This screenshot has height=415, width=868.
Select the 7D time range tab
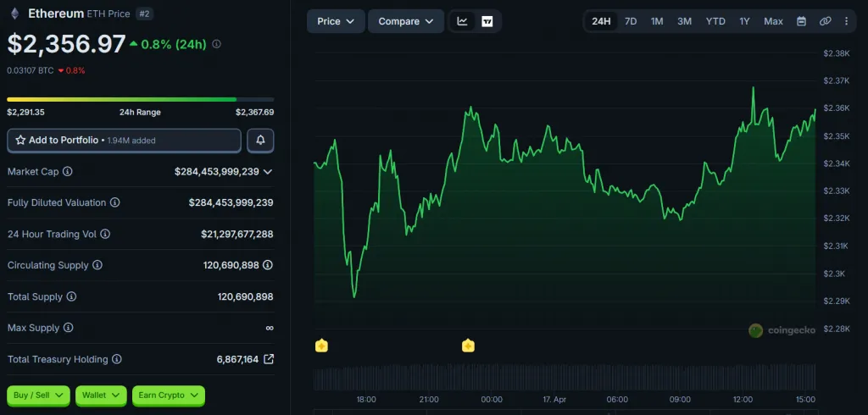coord(631,21)
